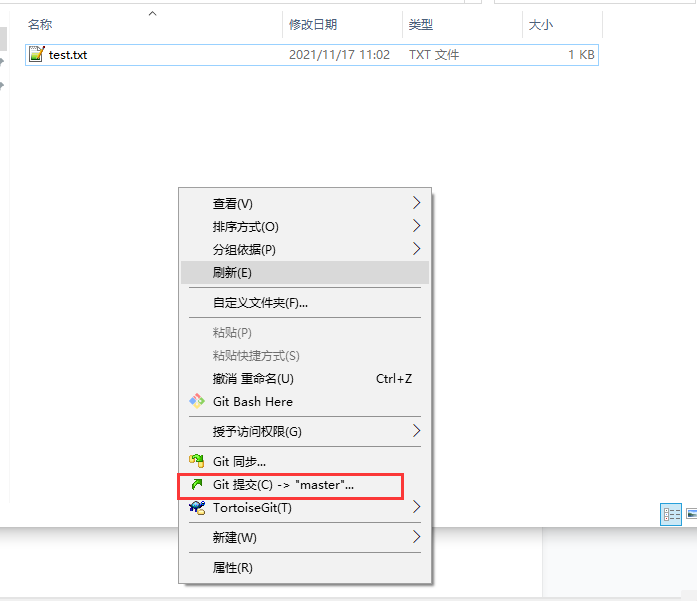
Task: Open 属性(R) properties entry
Action: point(305,568)
